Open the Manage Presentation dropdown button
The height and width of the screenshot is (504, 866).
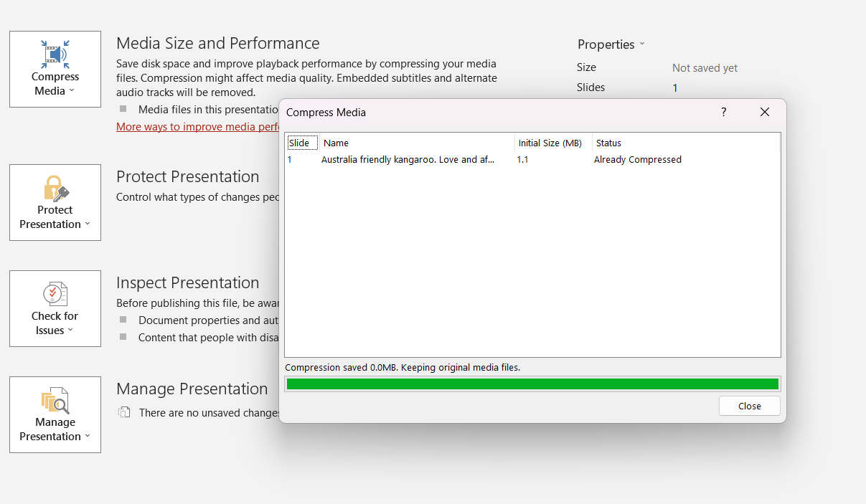(x=55, y=414)
